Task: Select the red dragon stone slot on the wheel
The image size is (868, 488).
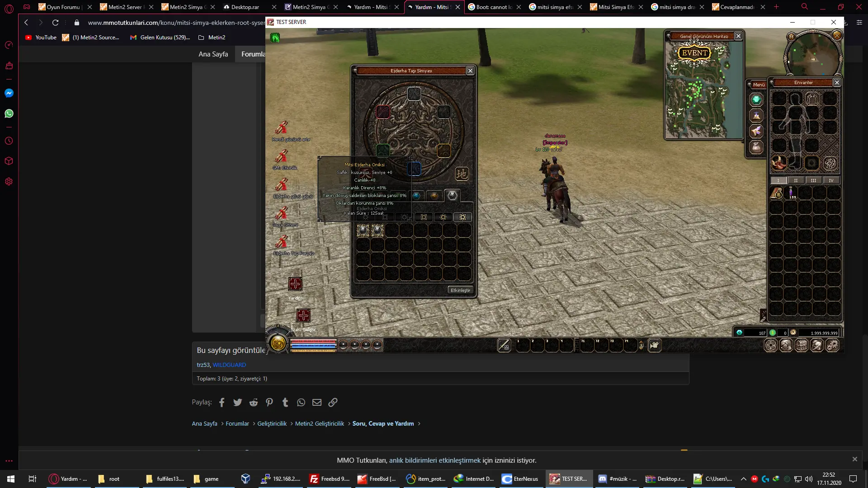Action: click(383, 112)
